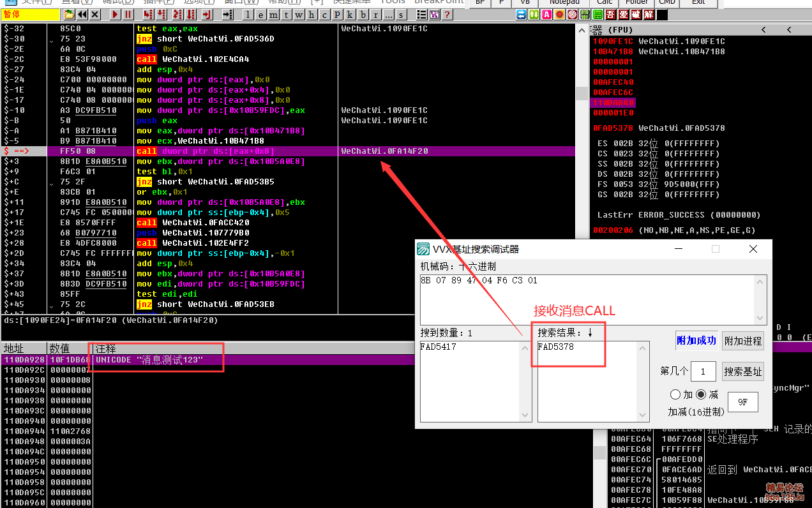Click the scroll-up arrow of disassembly pane

582,30
